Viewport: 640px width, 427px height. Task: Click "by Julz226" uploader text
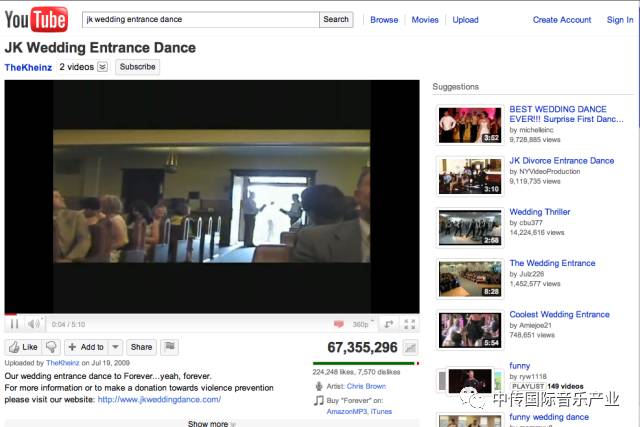click(x=527, y=274)
